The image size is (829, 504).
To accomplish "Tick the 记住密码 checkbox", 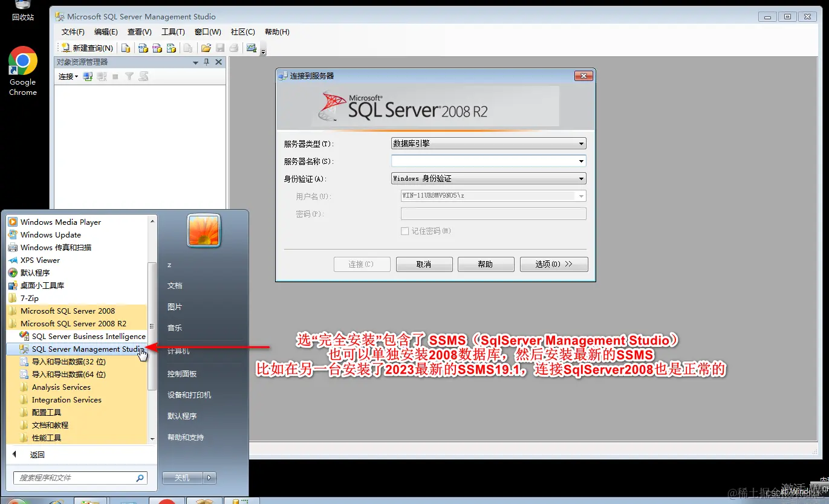I will click(x=405, y=231).
